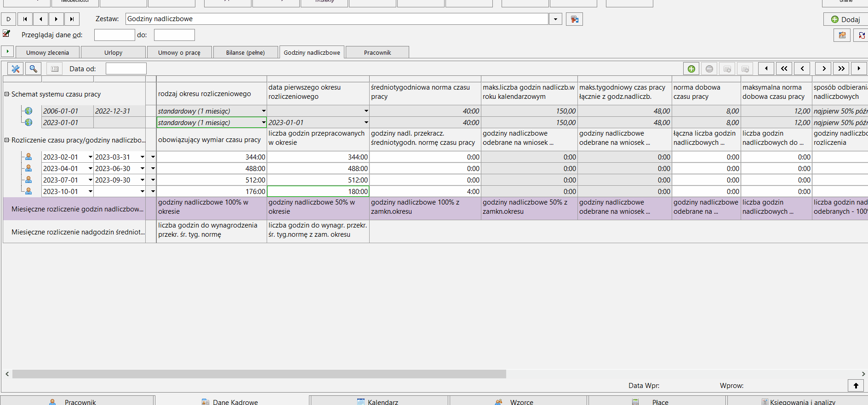This screenshot has height=405, width=868.
Task: Open start date dropdown of 2023-02-01
Action: (91, 157)
